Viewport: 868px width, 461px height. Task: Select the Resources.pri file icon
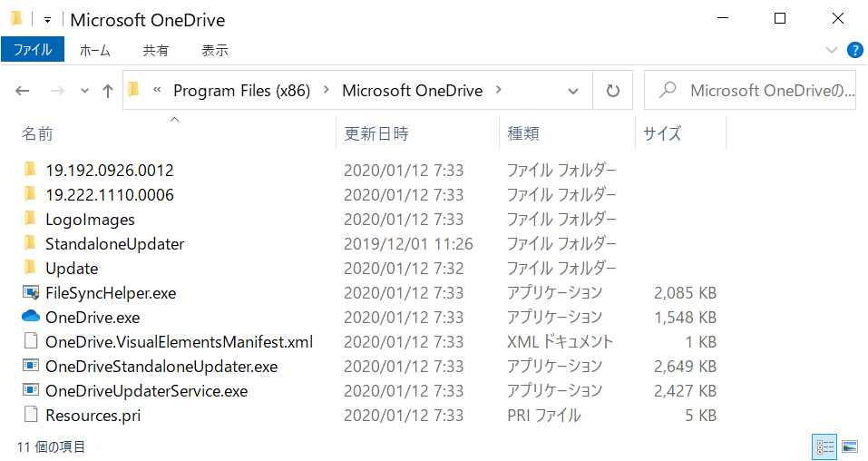[31, 415]
